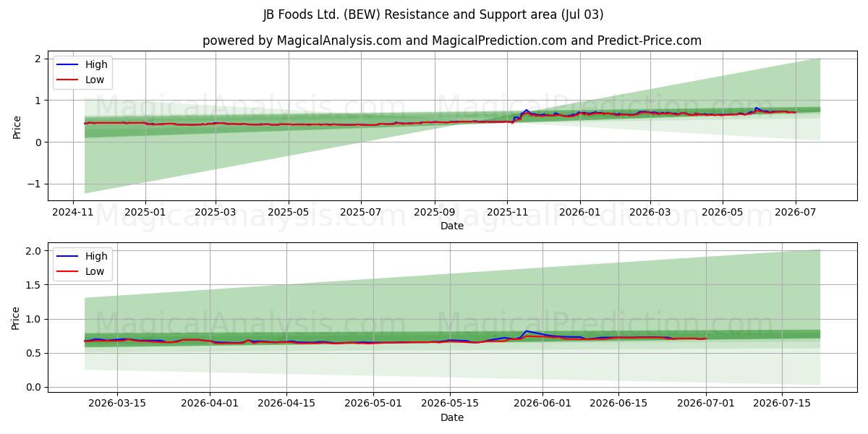
Task: Click the '2026-06-15' date tick label
Action: click(x=619, y=404)
